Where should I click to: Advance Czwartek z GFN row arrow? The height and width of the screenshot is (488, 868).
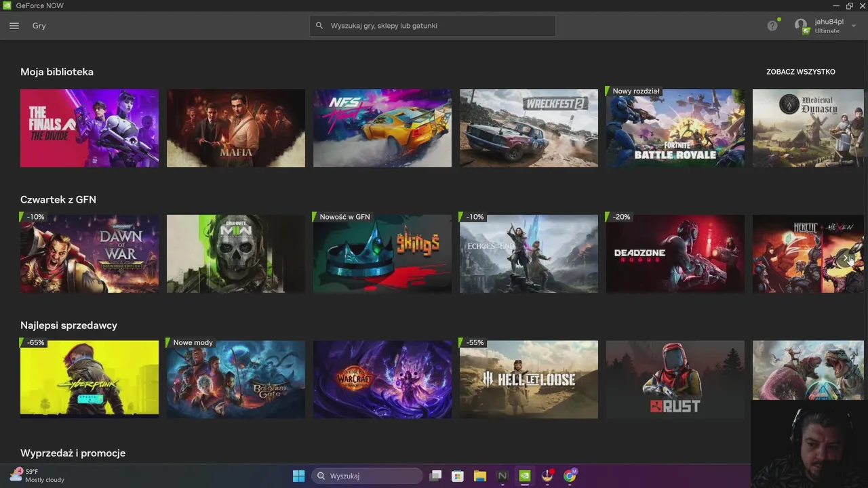tap(847, 258)
